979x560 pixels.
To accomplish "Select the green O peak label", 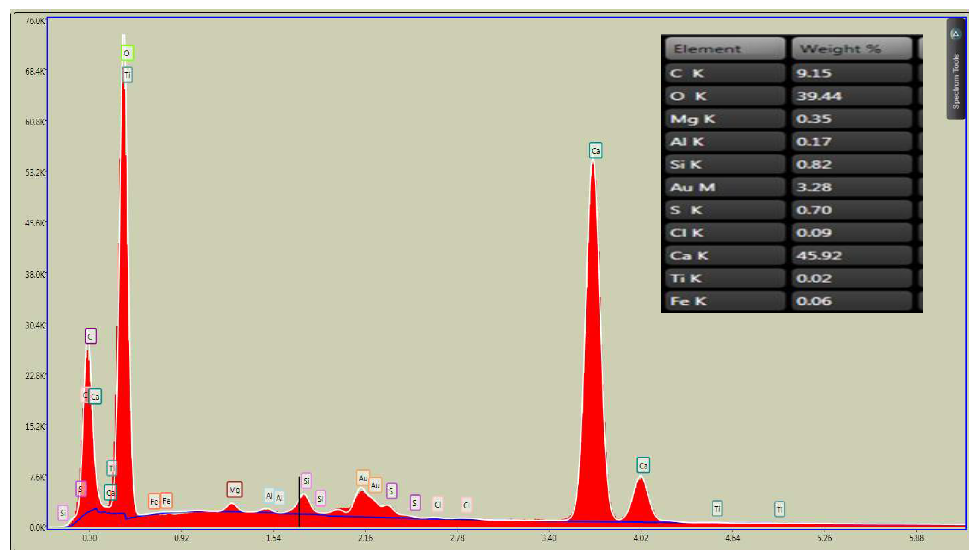I will tap(127, 53).
